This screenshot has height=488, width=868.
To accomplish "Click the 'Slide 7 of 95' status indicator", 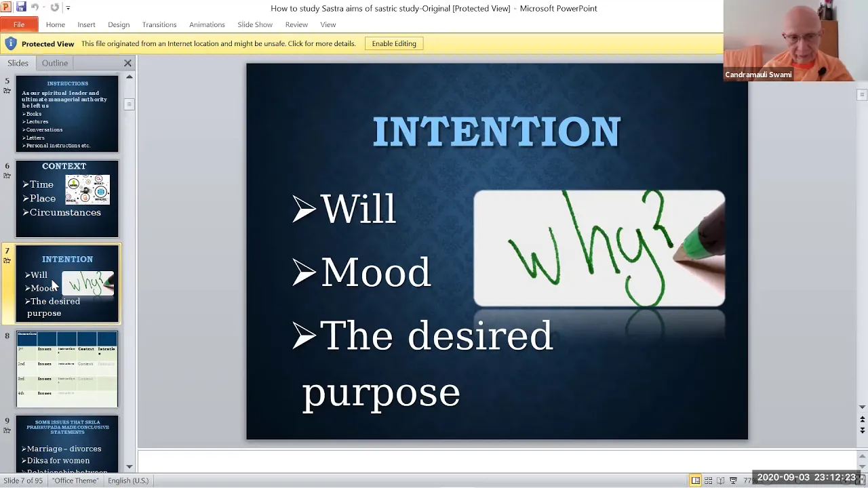I will 23,481.
